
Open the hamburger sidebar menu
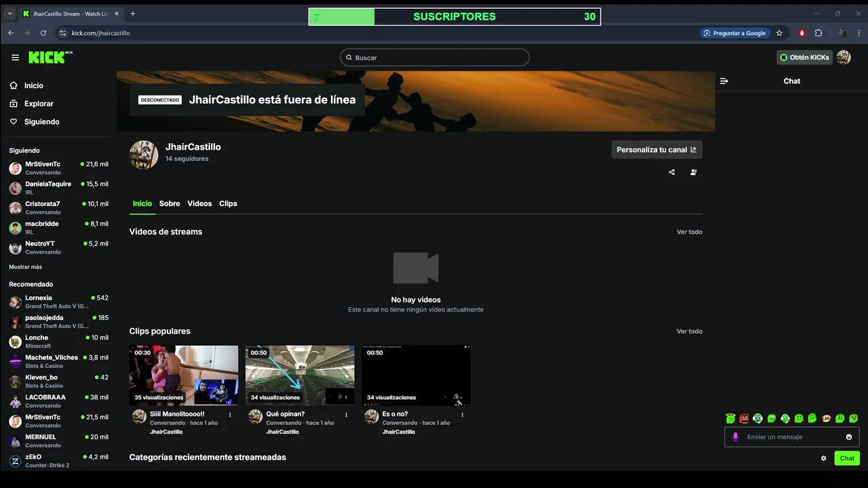[15, 58]
